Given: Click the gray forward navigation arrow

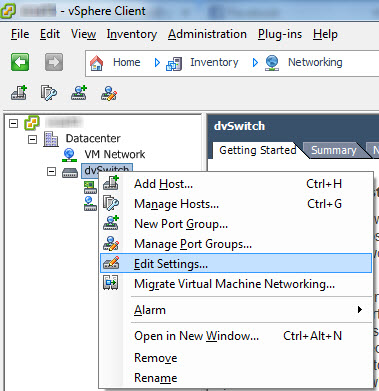Looking at the screenshot, I should [54, 62].
